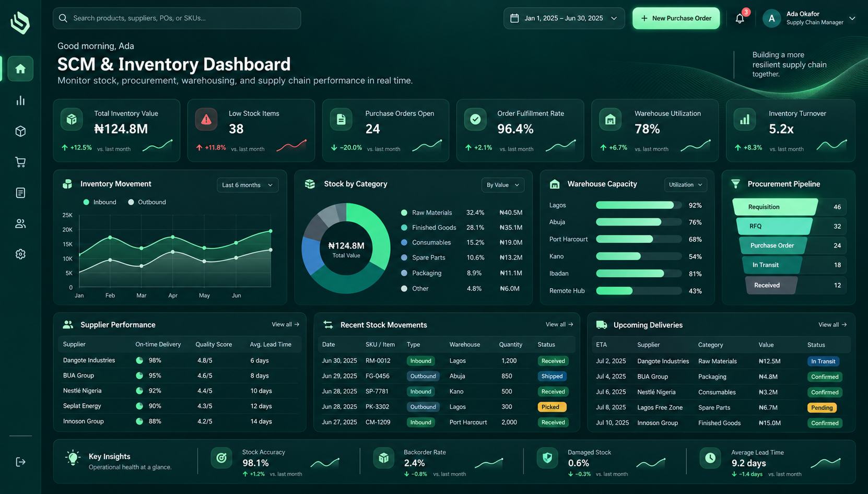Open the people/suppliers sidebar icon
The image size is (868, 494).
[x=20, y=224]
